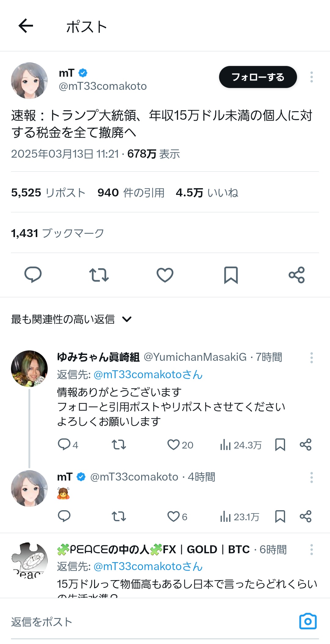The height and width of the screenshot is (644, 330).
Task: View 24.3万 view analytics on first reply
Action: (240, 445)
